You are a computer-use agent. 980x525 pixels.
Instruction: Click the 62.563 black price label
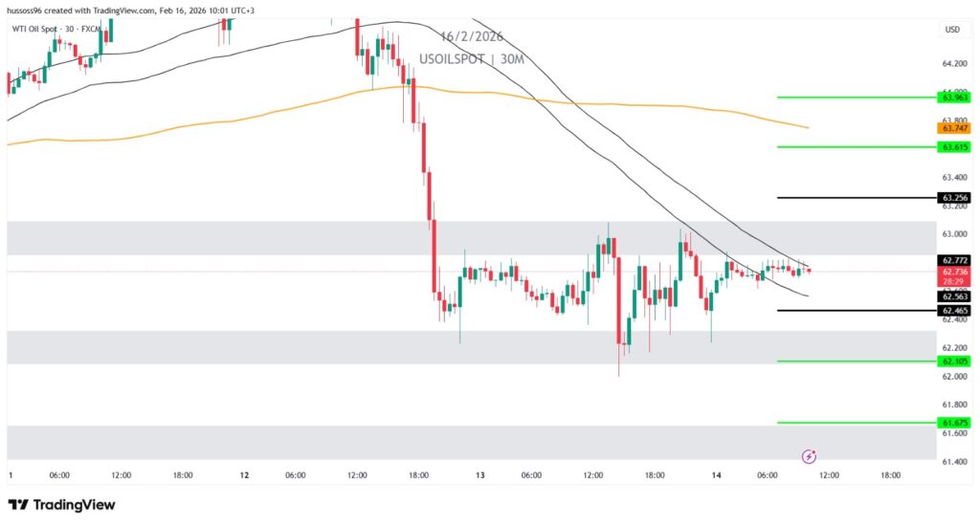[955, 296]
